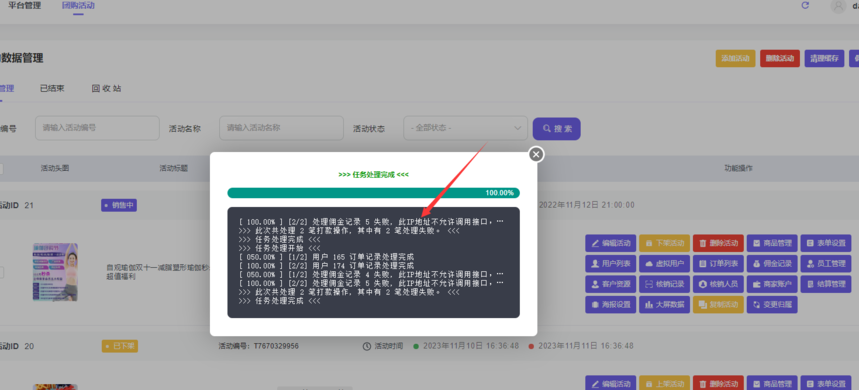Open 表单设置 for activity ID 20

(x=826, y=383)
